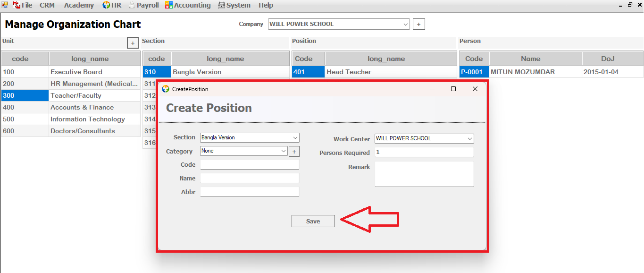644x273 pixels.
Task: Select person MITUN MOZUMDAR
Action: [x=535, y=72]
